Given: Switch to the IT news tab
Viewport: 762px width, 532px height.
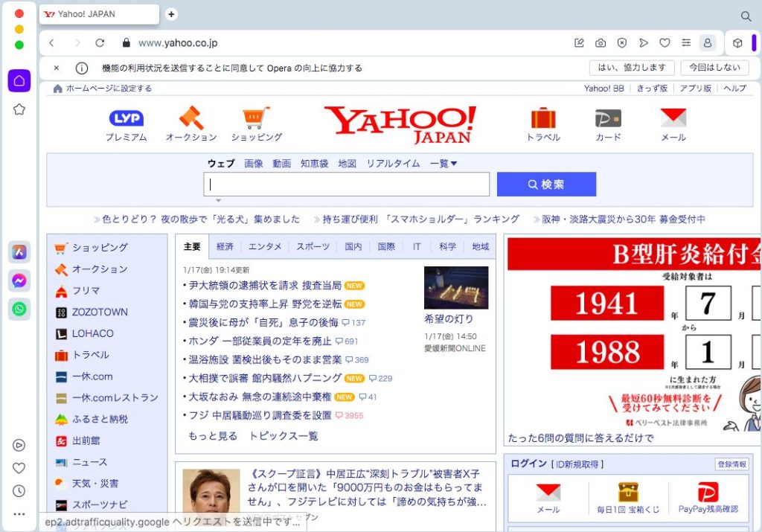Looking at the screenshot, I should 417,247.
